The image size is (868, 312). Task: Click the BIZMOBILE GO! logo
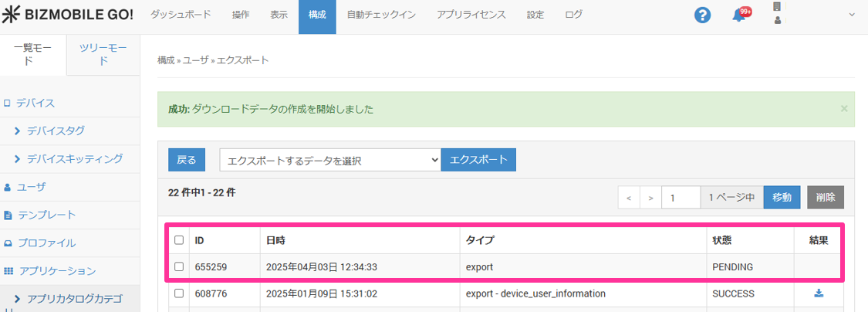68,15
